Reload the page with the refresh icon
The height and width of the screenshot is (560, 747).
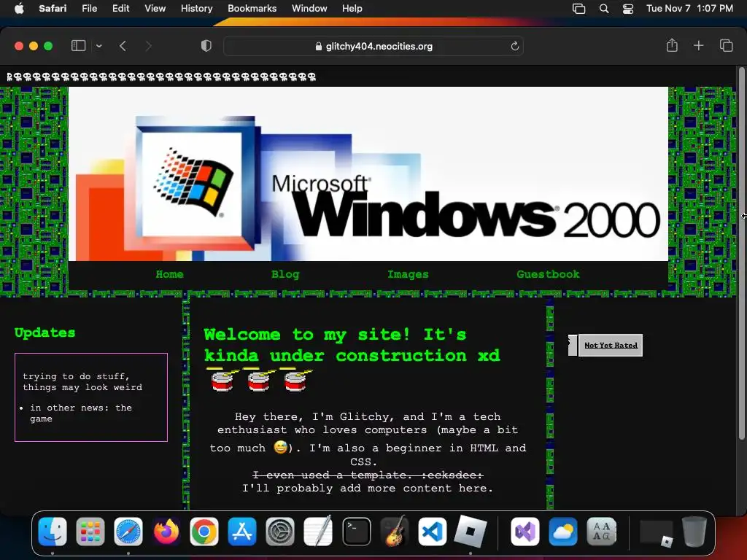coord(514,46)
